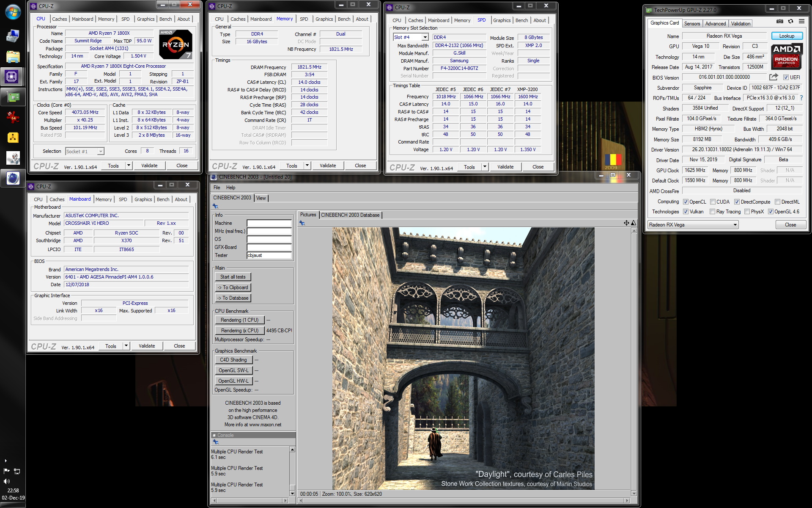812x508 pixels.
Task: Open the File menu in Cinebench 2003
Action: [217, 188]
